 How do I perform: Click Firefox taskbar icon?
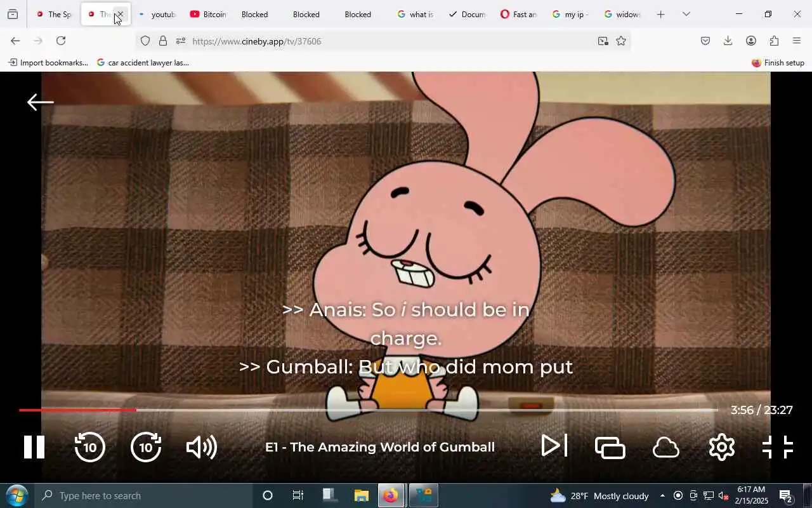click(391, 496)
